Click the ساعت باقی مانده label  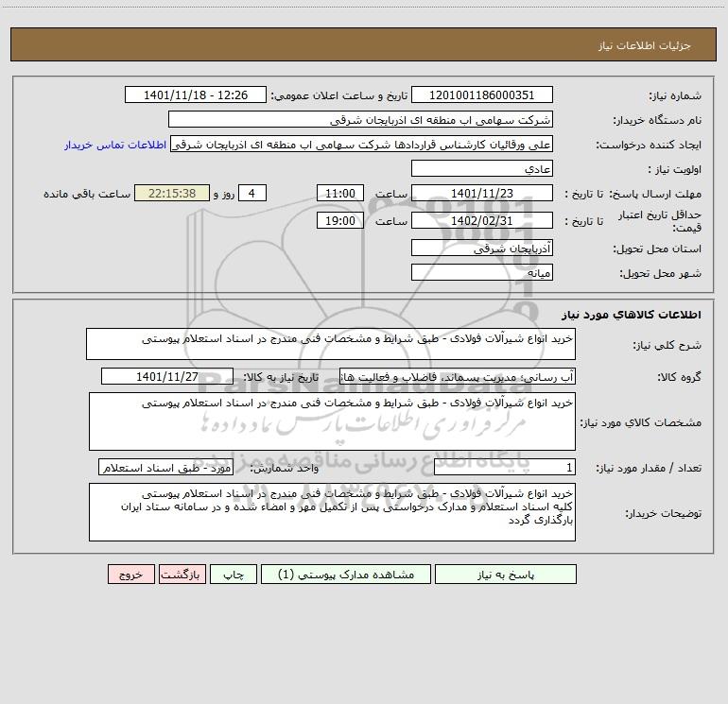[87, 194]
